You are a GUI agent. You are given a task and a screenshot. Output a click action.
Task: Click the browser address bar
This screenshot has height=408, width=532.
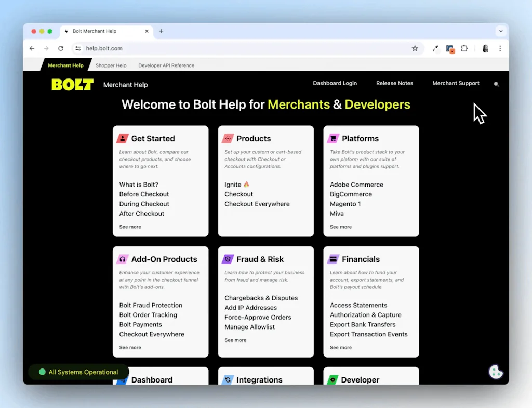coord(208,48)
